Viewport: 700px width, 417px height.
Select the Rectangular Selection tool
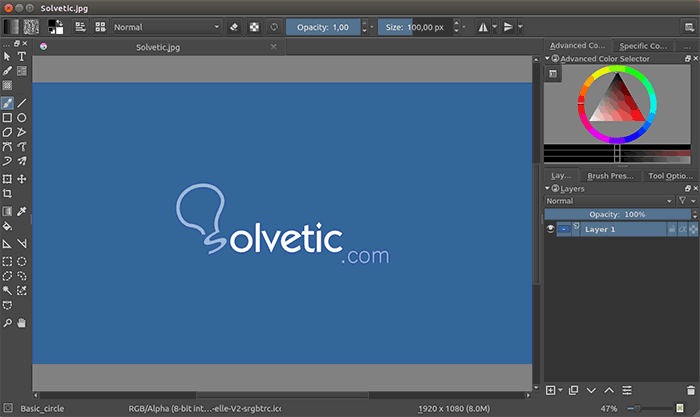[7, 262]
